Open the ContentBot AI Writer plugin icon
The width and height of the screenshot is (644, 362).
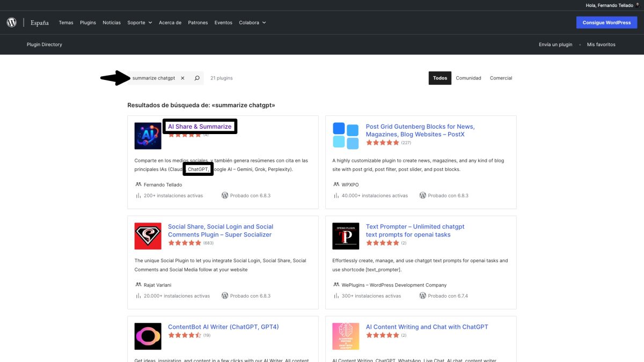(148, 336)
